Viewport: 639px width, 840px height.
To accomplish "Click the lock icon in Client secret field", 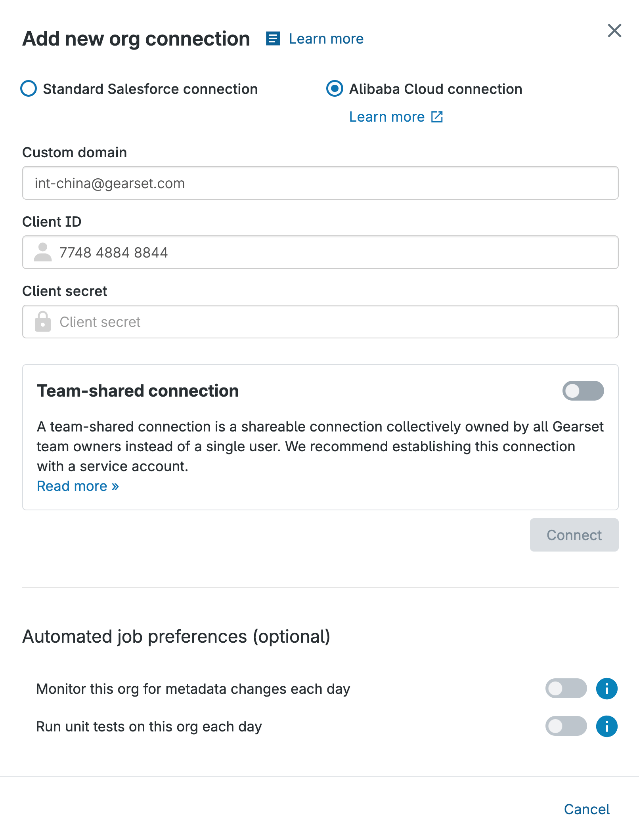I will point(43,322).
